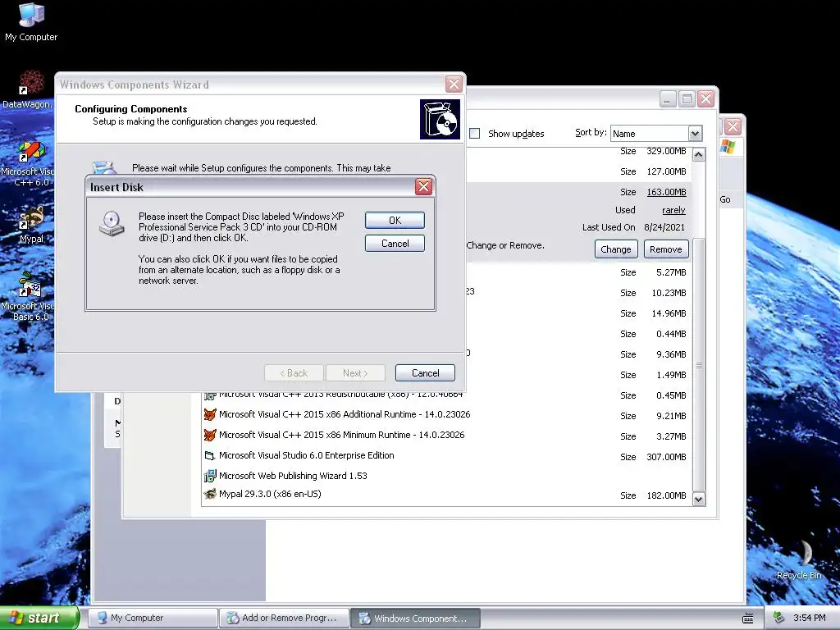Click the 'rarely' usage link
840x630 pixels.
click(673, 210)
